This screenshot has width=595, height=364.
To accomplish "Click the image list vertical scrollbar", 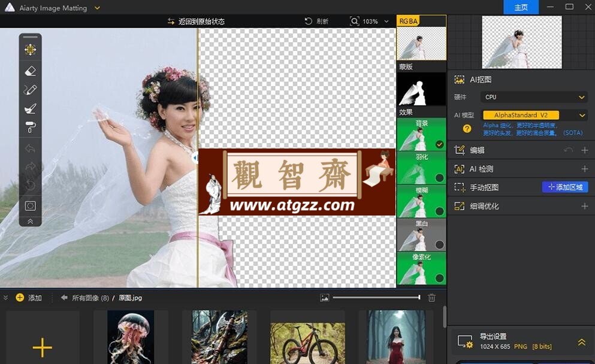I will point(445,317).
